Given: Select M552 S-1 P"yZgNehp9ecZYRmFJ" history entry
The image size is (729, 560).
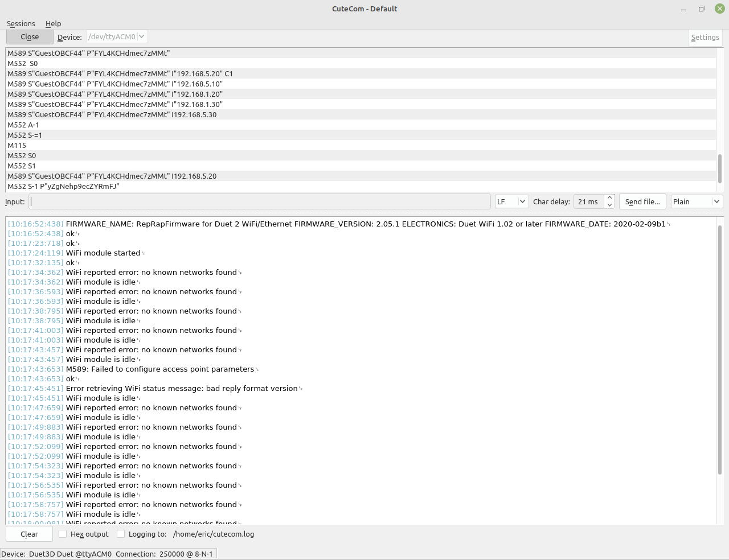Looking at the screenshot, I should [x=361, y=186].
